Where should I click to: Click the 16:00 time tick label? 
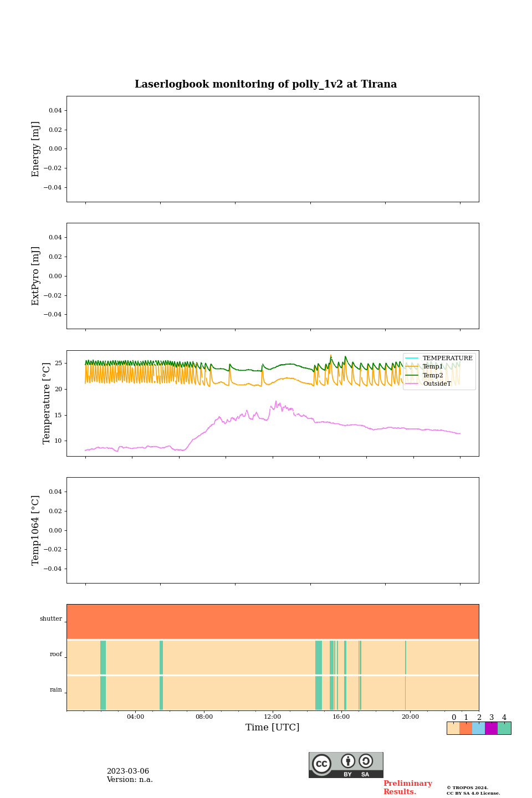pyautogui.click(x=341, y=717)
